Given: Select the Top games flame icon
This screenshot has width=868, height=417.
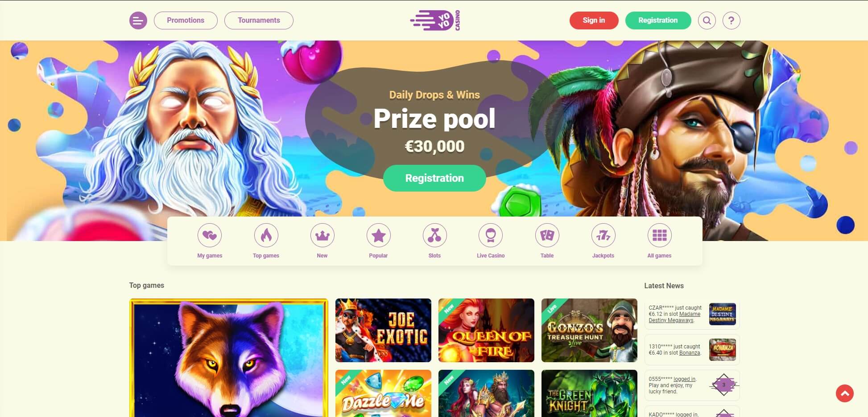Looking at the screenshot, I should point(266,235).
